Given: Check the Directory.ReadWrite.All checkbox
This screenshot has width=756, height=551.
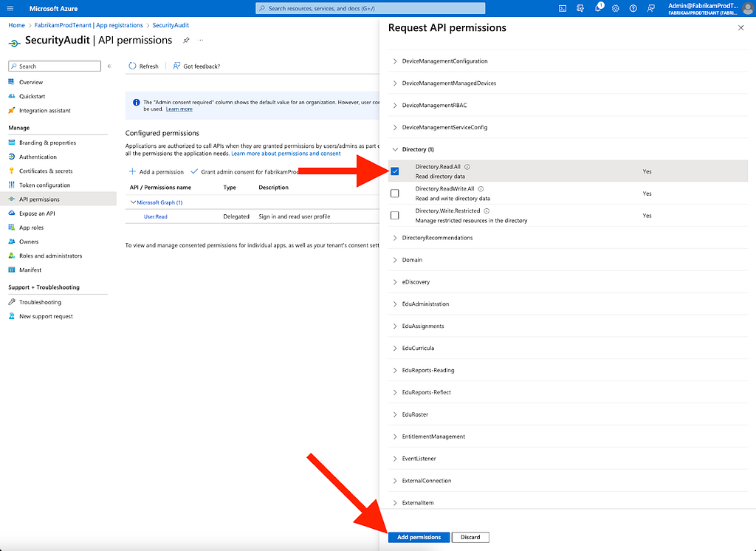Looking at the screenshot, I should point(395,194).
